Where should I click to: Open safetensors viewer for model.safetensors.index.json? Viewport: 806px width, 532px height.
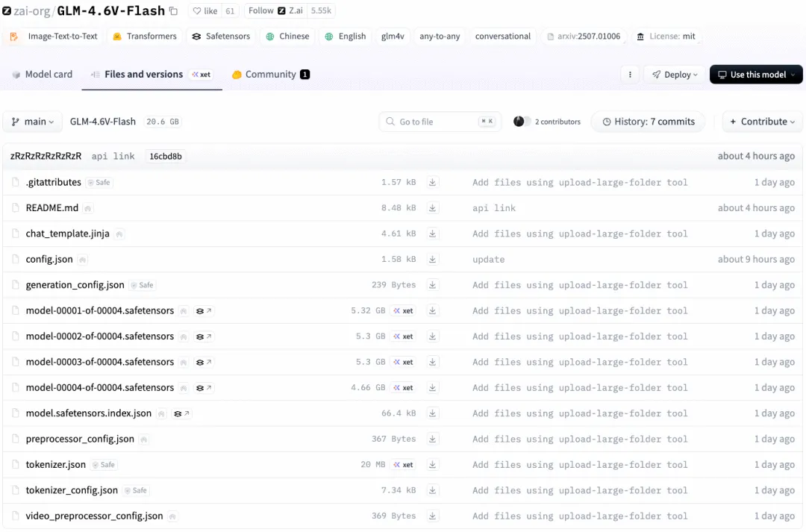[x=181, y=413]
